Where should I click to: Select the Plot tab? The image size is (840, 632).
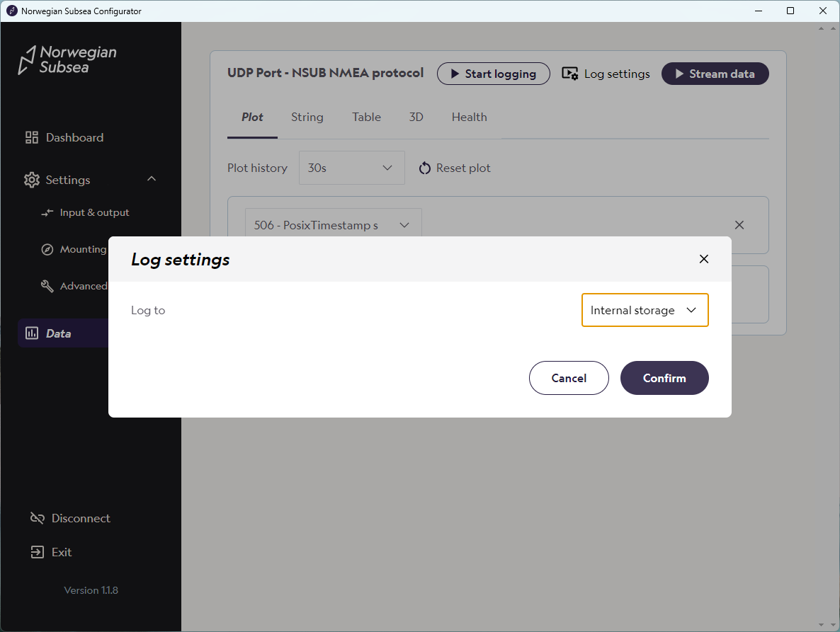click(252, 117)
